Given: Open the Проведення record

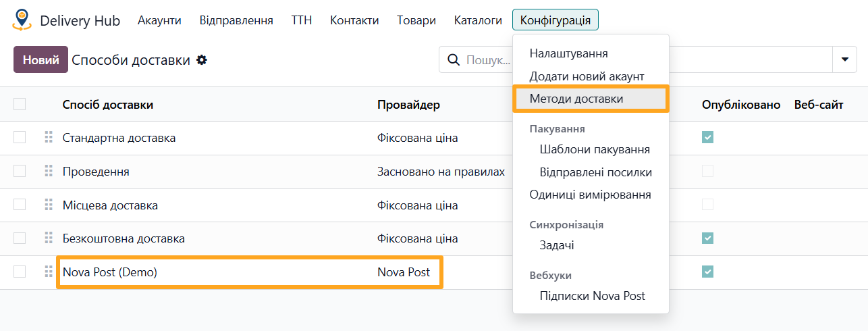Looking at the screenshot, I should click(x=96, y=172).
